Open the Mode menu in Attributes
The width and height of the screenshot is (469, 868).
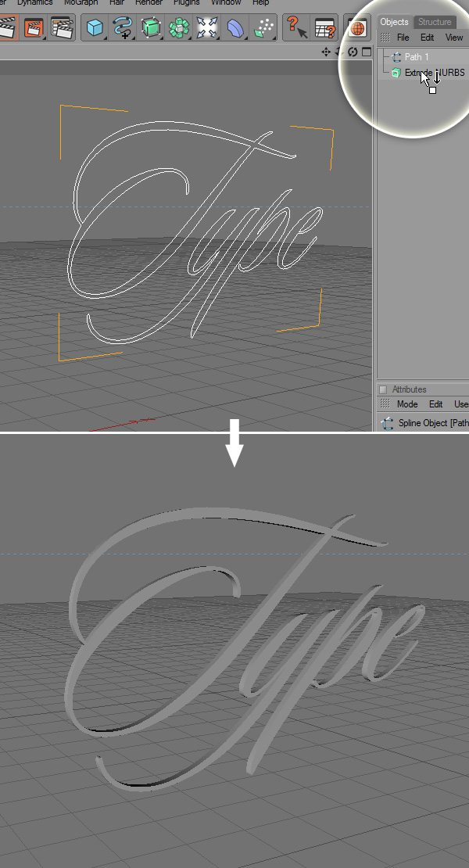click(407, 404)
